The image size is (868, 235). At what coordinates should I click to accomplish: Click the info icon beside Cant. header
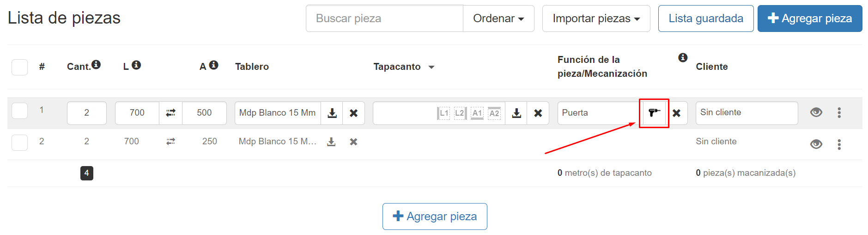pos(96,64)
